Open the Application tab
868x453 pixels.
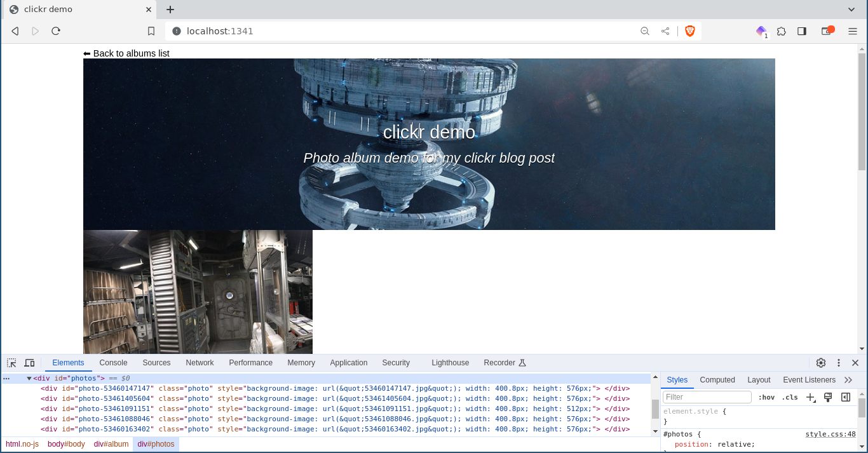[x=348, y=363]
